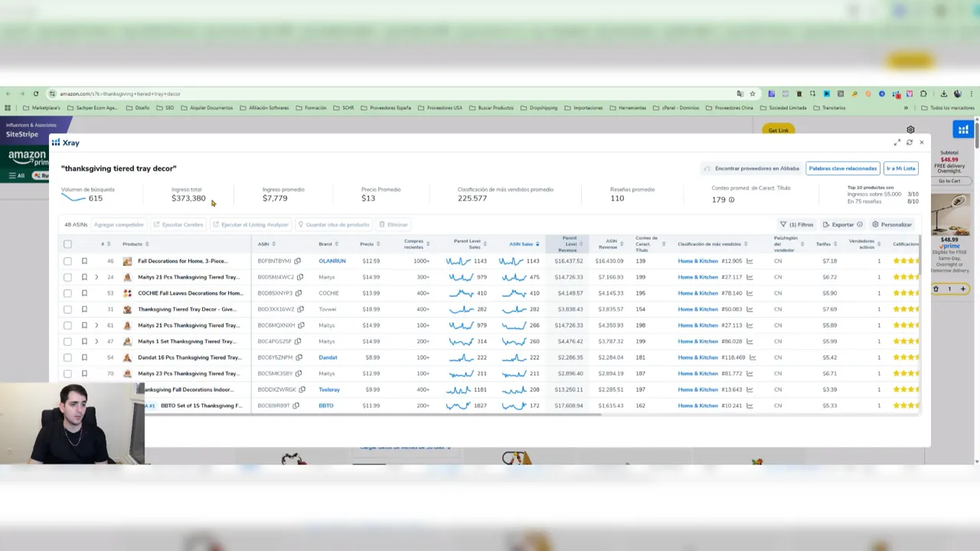This screenshot has width=980, height=551.
Task: Sort table by ASIN Sales column
Action: [x=521, y=244]
